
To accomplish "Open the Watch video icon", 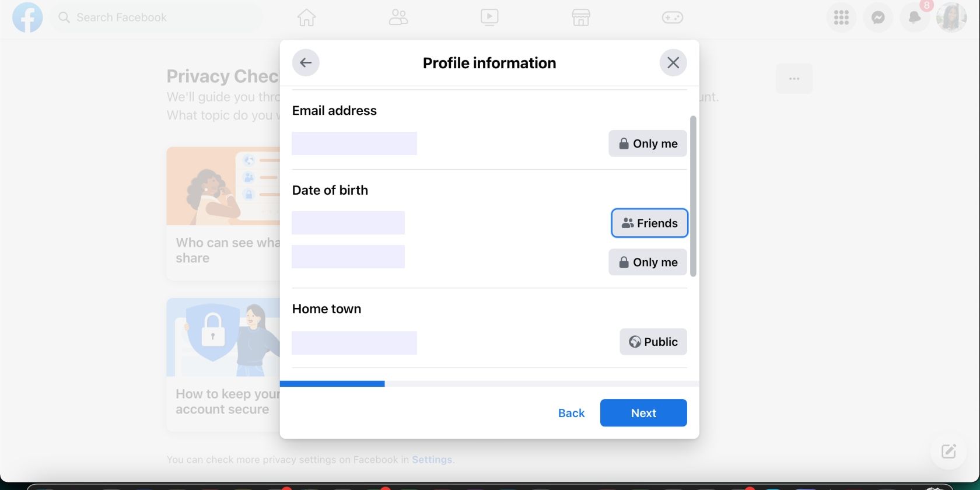I will tap(489, 17).
